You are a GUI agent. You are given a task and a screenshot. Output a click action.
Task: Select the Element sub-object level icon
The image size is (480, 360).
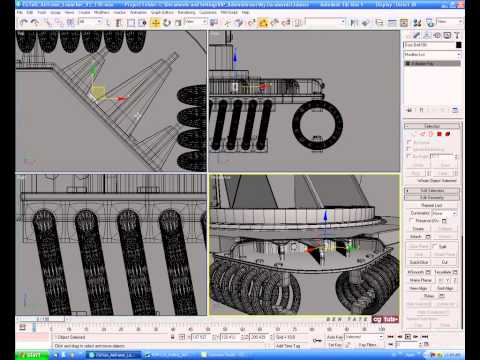point(448,134)
